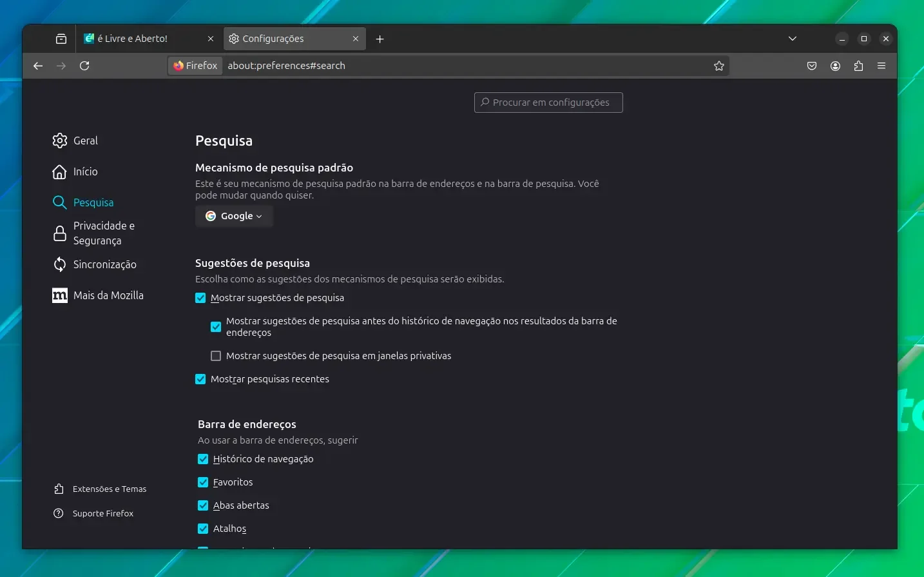Click the Geral gear icon
The width and height of the screenshot is (924, 577).
(x=60, y=141)
